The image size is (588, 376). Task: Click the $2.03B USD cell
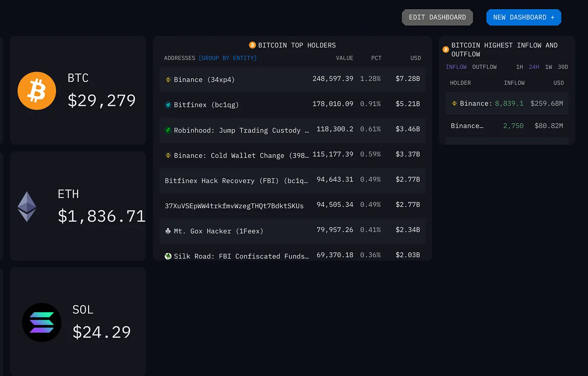click(x=407, y=255)
